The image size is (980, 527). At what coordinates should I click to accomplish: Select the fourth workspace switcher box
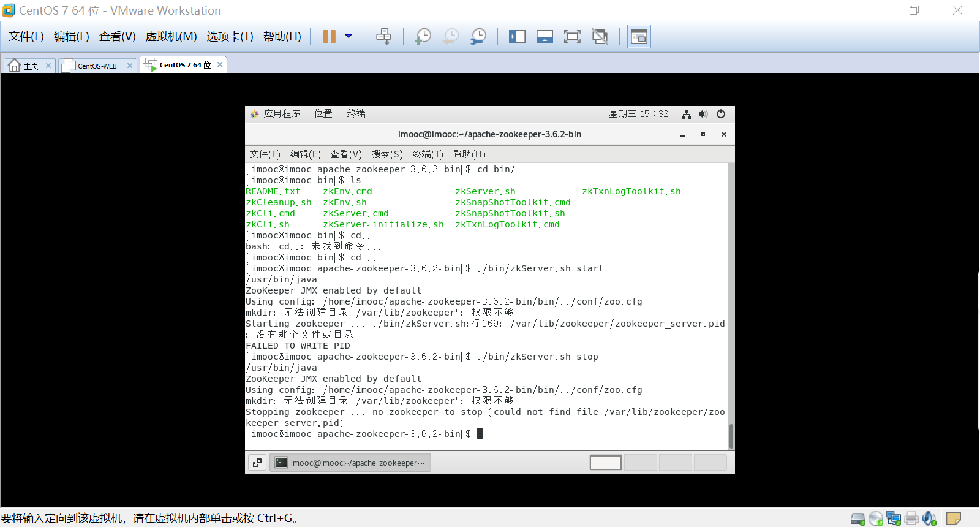[710, 463]
